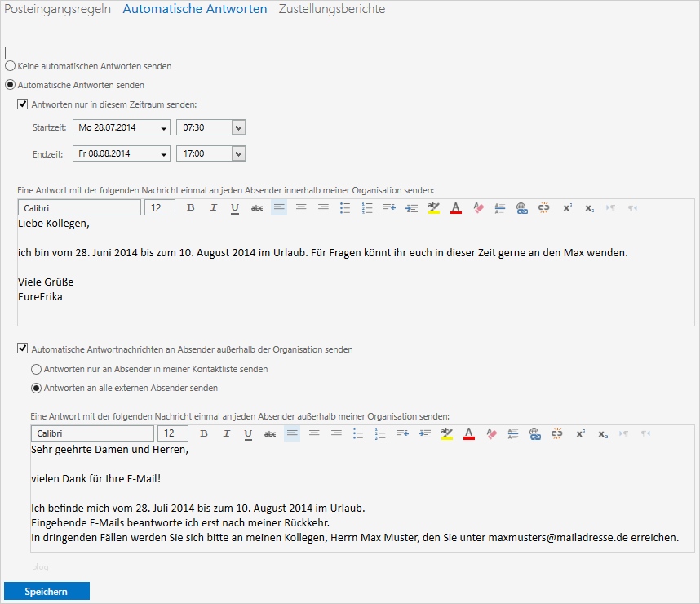Apply subscript in internal reply editor

click(x=590, y=208)
